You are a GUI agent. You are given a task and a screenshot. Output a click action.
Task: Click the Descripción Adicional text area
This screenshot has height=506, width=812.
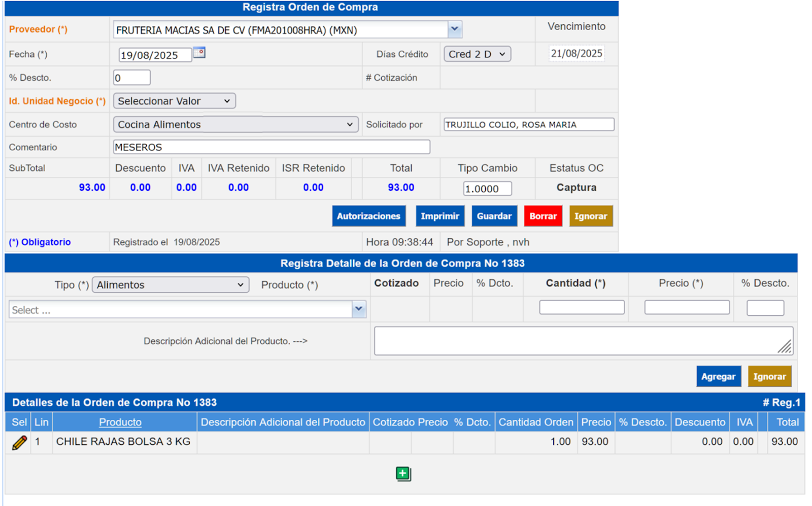coord(583,341)
